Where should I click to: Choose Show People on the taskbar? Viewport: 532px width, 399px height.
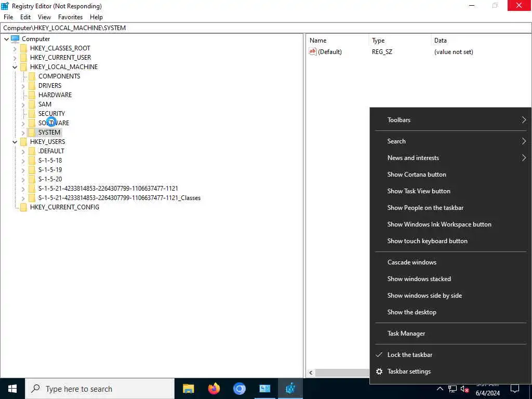click(450, 208)
